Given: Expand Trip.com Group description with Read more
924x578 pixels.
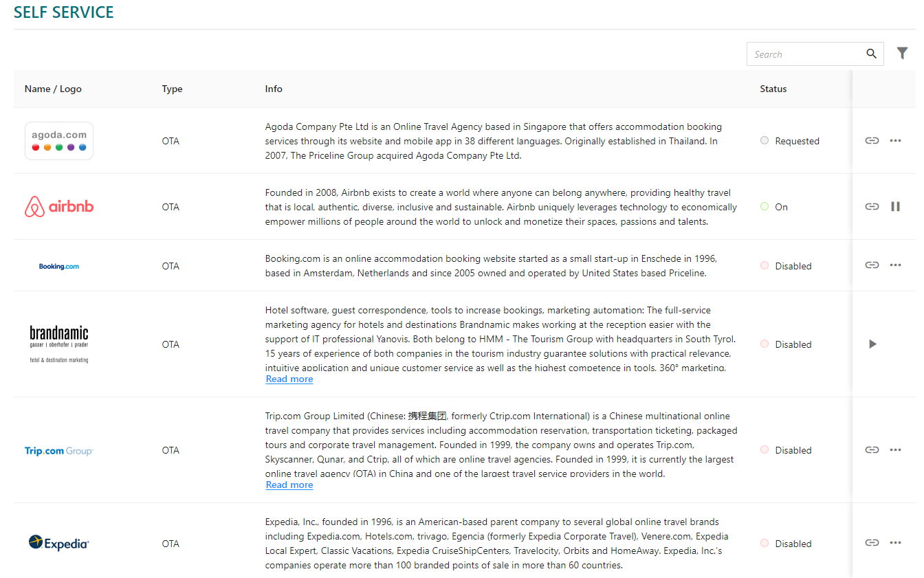Looking at the screenshot, I should (x=289, y=485).
